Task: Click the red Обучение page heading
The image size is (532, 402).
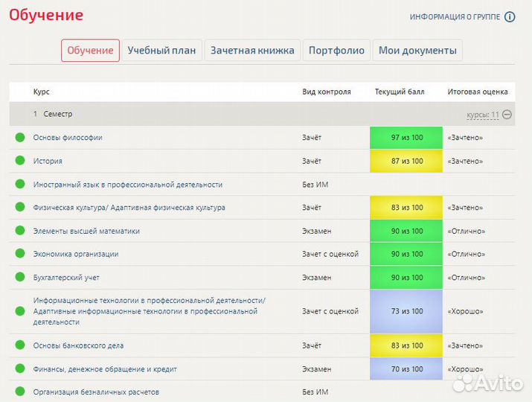Action: click(46, 15)
